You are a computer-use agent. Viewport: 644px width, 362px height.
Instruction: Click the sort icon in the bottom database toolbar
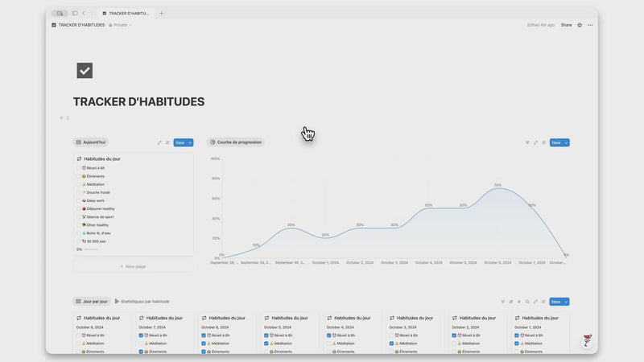510,302
